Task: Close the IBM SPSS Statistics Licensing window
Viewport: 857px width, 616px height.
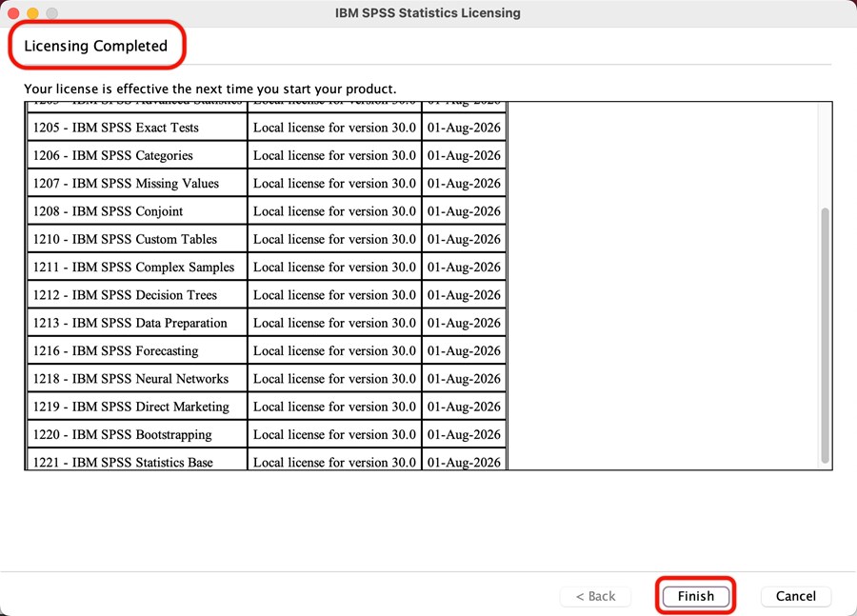Action: coord(13,12)
